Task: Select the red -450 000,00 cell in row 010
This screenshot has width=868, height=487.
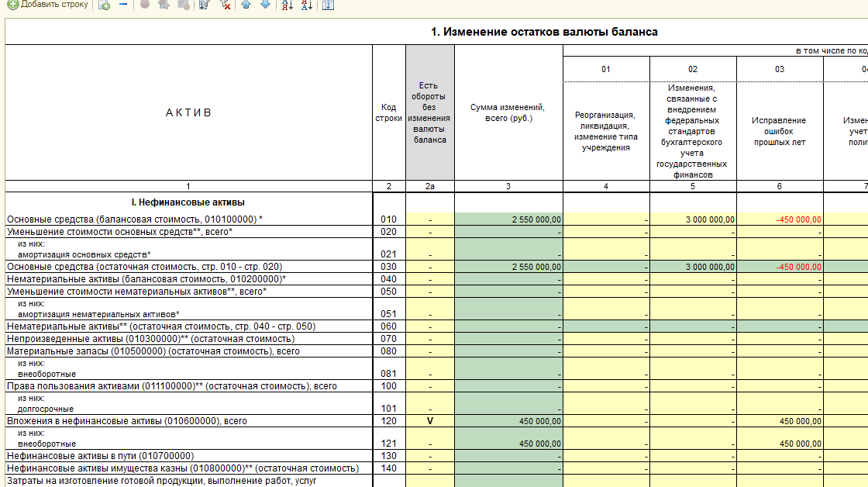Action: pyautogui.click(x=780, y=219)
